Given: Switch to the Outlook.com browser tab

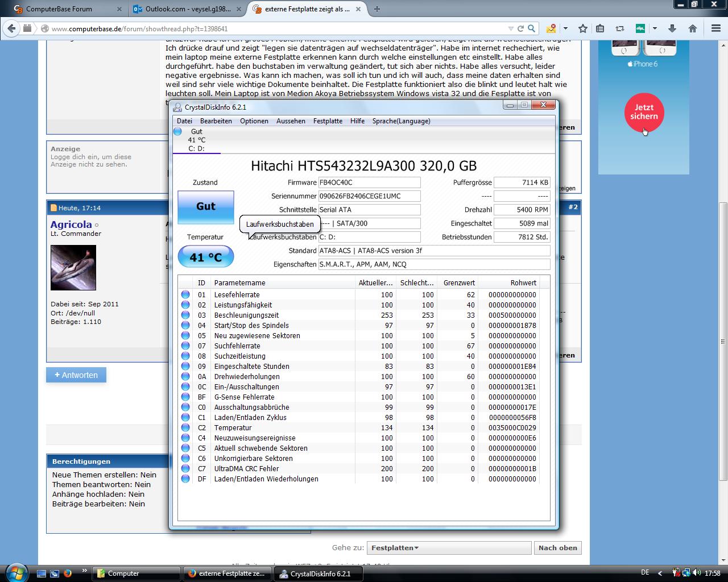Looking at the screenshot, I should click(187, 9).
